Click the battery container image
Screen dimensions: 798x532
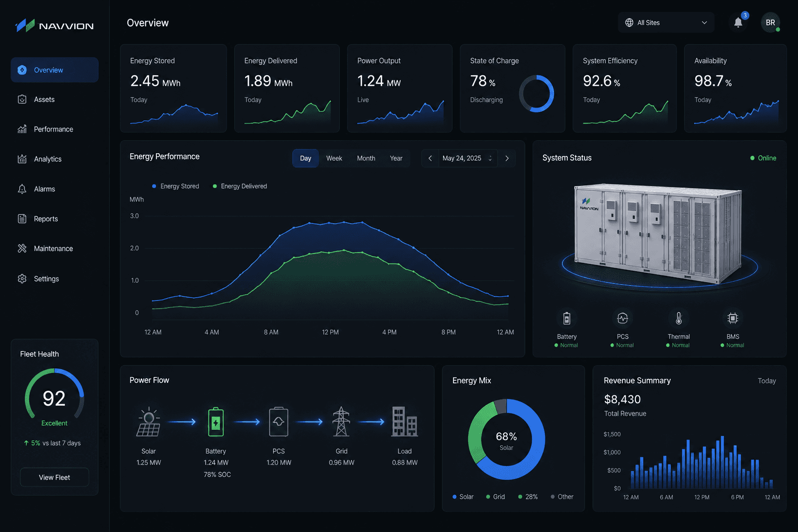(x=657, y=234)
